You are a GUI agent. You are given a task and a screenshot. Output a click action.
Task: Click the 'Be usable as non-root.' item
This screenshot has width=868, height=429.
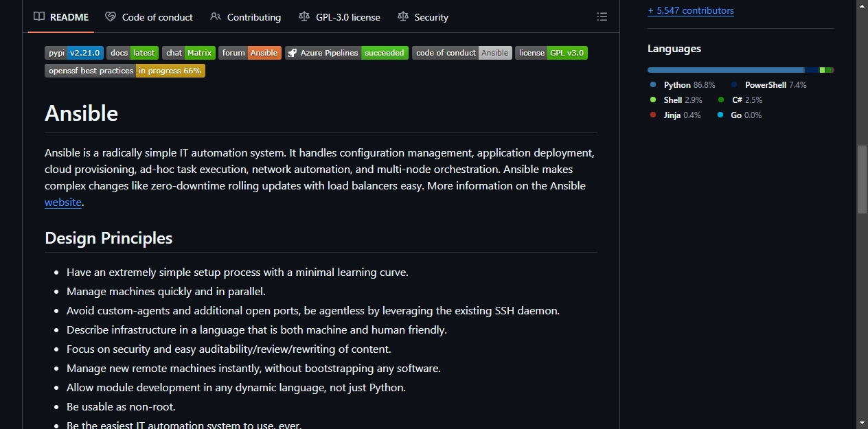tap(121, 407)
